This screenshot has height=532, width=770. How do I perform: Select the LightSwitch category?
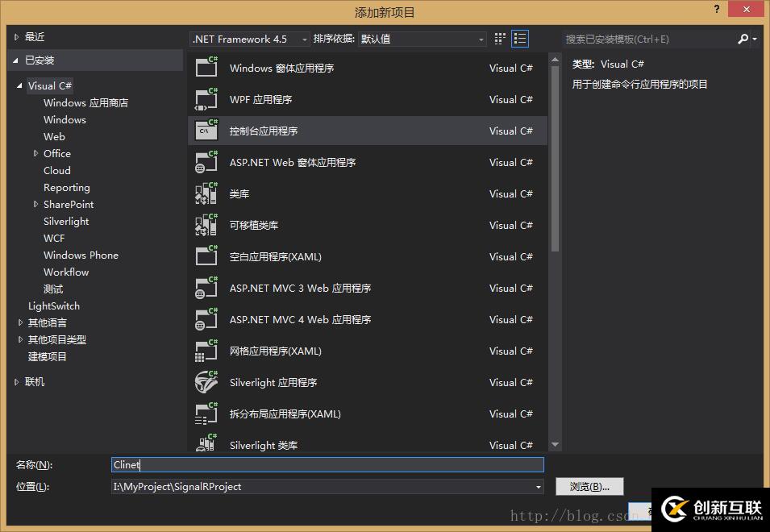[x=54, y=305]
